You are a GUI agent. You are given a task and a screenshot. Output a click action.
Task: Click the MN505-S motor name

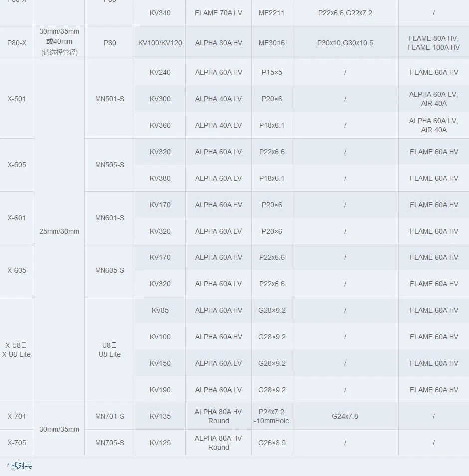(x=110, y=165)
